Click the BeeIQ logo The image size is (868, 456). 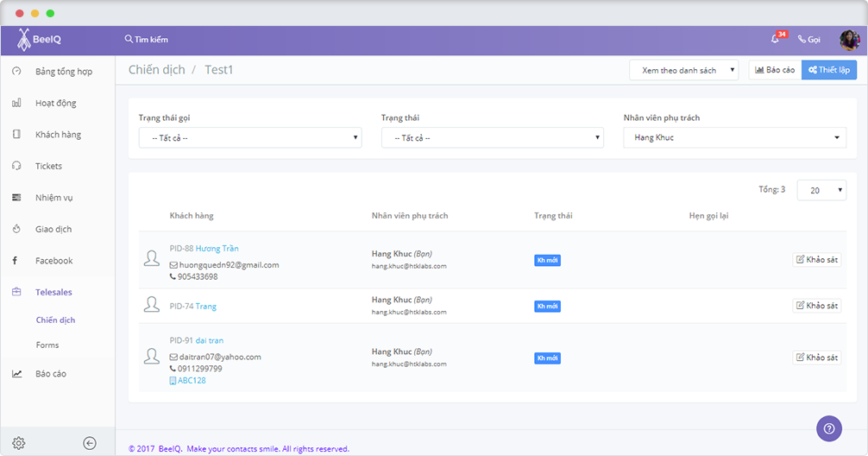point(40,40)
